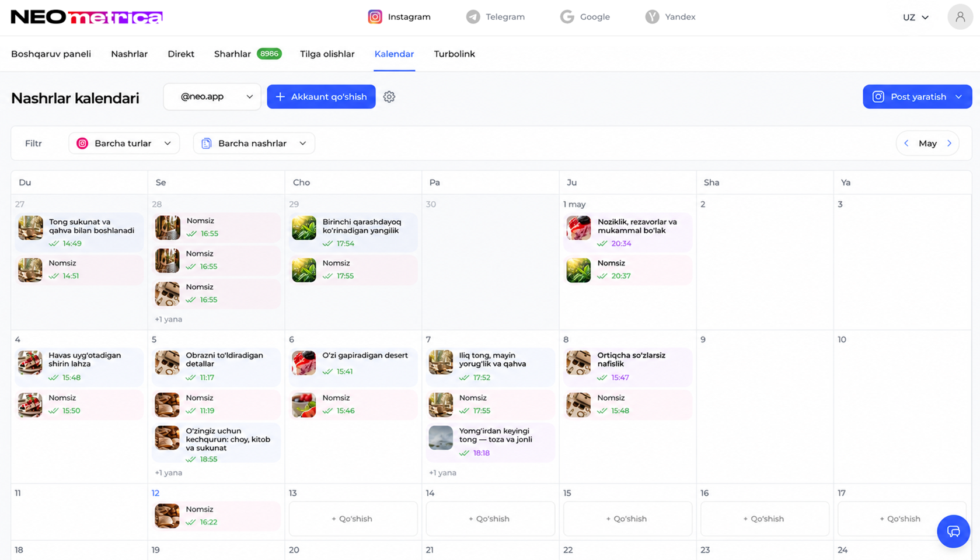Screen dimensions: 980x560
Task: Open Obrazni to'ldiradigan detallar post
Action: click(x=216, y=366)
